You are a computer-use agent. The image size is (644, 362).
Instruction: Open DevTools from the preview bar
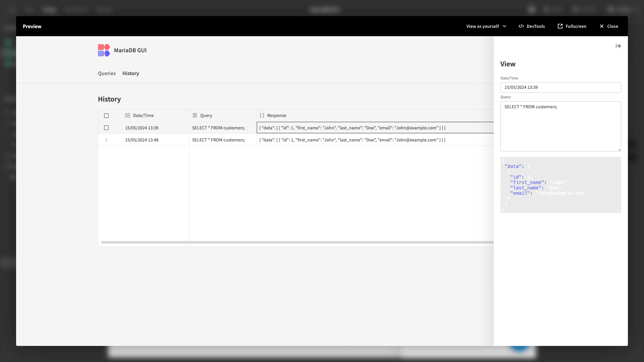click(x=532, y=26)
